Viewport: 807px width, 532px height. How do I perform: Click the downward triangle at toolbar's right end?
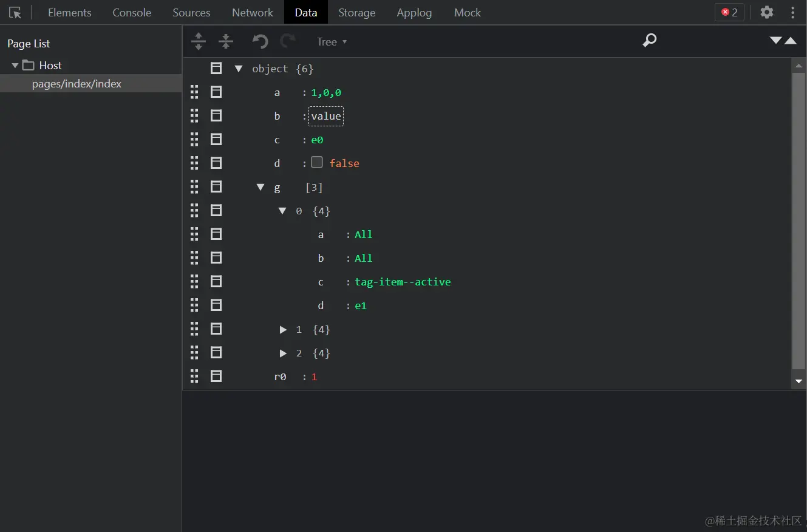775,40
